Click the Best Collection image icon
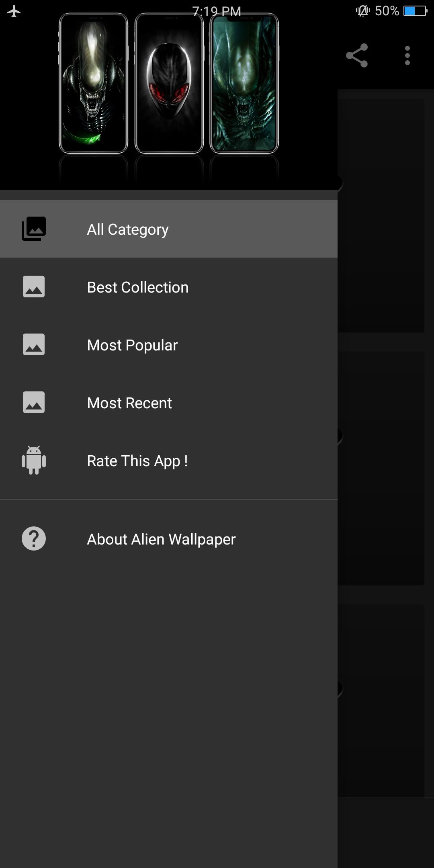This screenshot has height=868, width=434. pyautogui.click(x=34, y=287)
